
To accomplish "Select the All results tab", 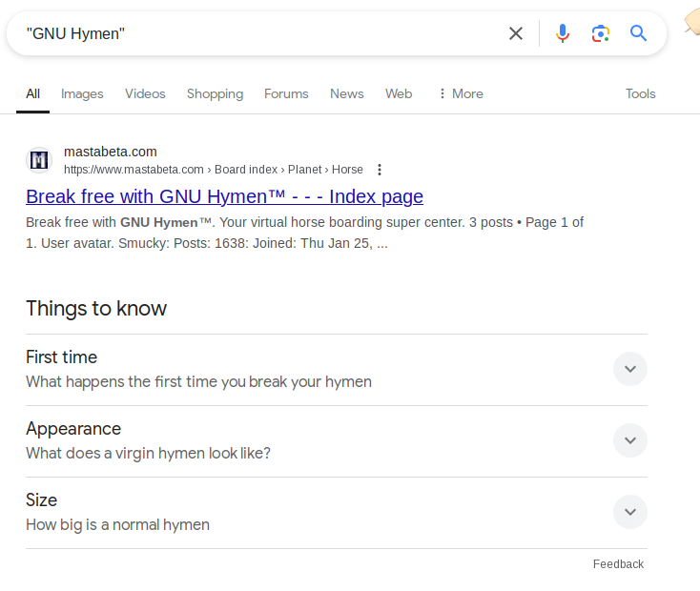I will click(32, 93).
